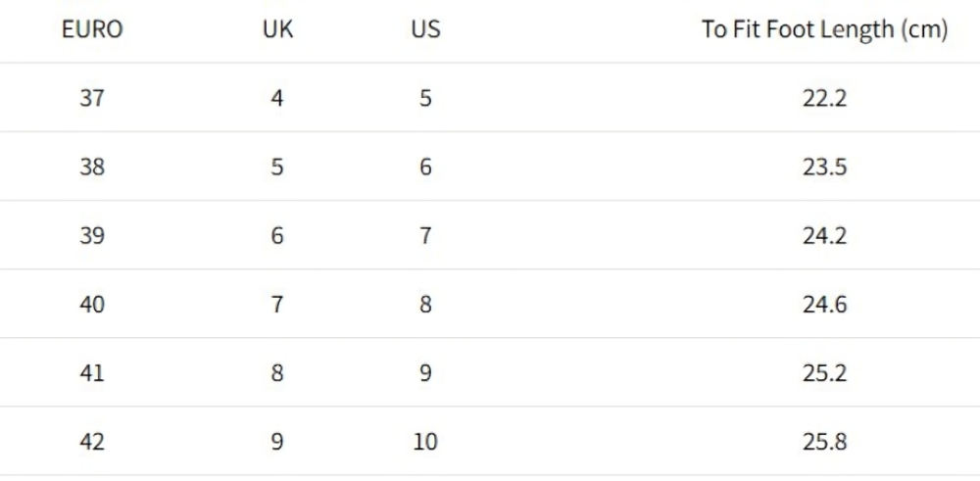980x481 pixels.
Task: Click the EURO column header
Action: (x=92, y=29)
